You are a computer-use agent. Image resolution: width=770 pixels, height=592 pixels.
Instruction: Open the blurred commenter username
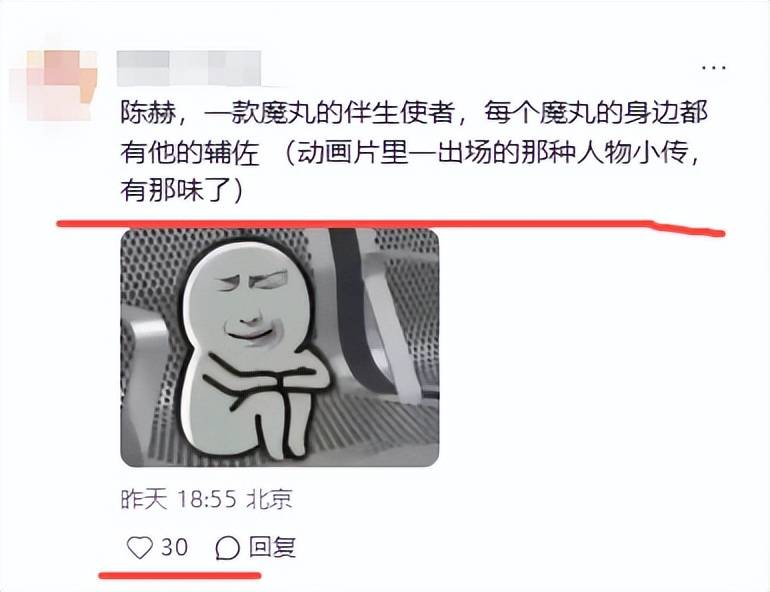189,68
